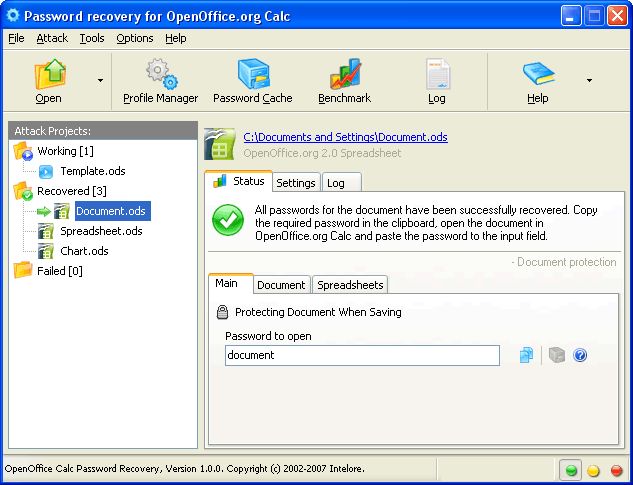Screen dimensions: 633x485
Task: Launch the Password Cache tool
Action: click(253, 74)
